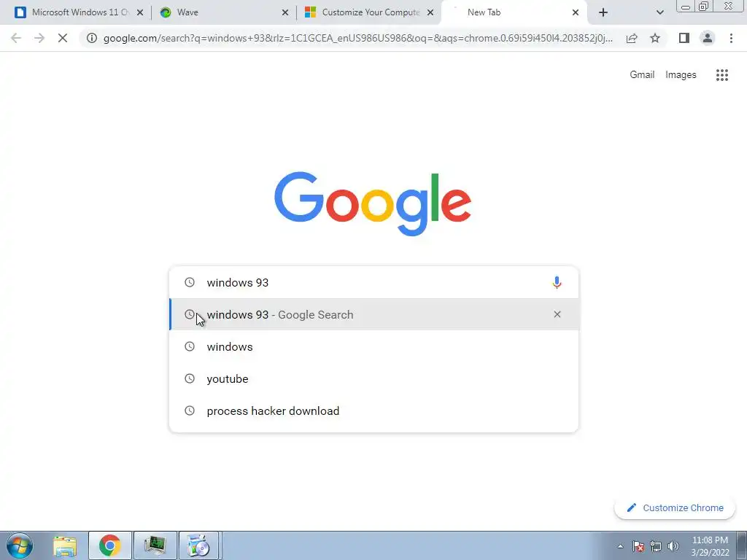Open Images link
The image size is (747, 560).
[x=681, y=75]
